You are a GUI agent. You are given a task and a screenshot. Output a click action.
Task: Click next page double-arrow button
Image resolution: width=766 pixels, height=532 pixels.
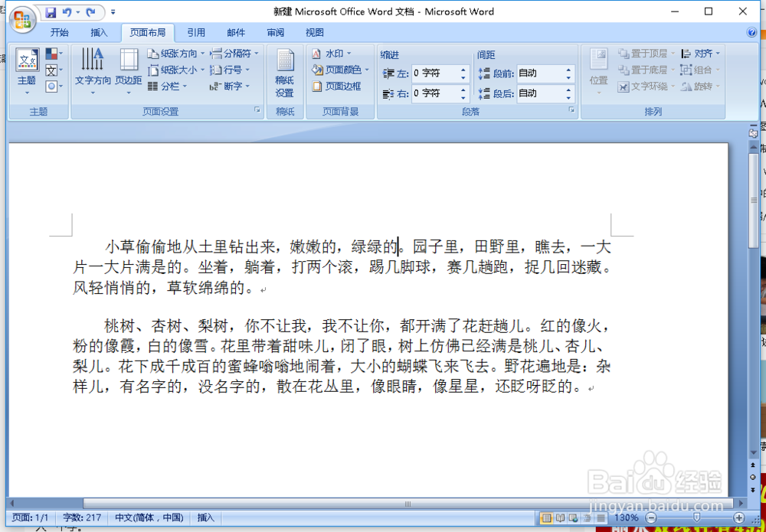[x=753, y=489]
